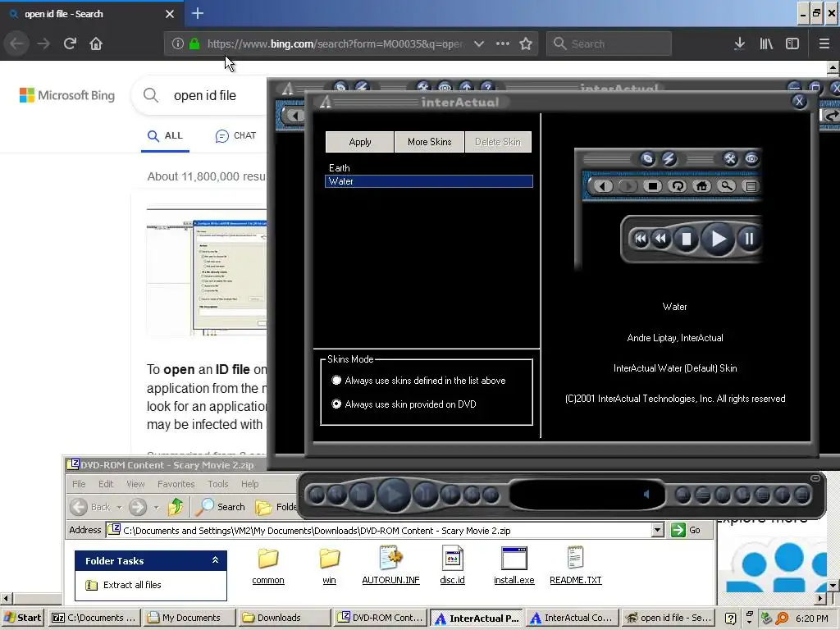
Task: Select the disc.id file icon
Action: [x=452, y=566]
